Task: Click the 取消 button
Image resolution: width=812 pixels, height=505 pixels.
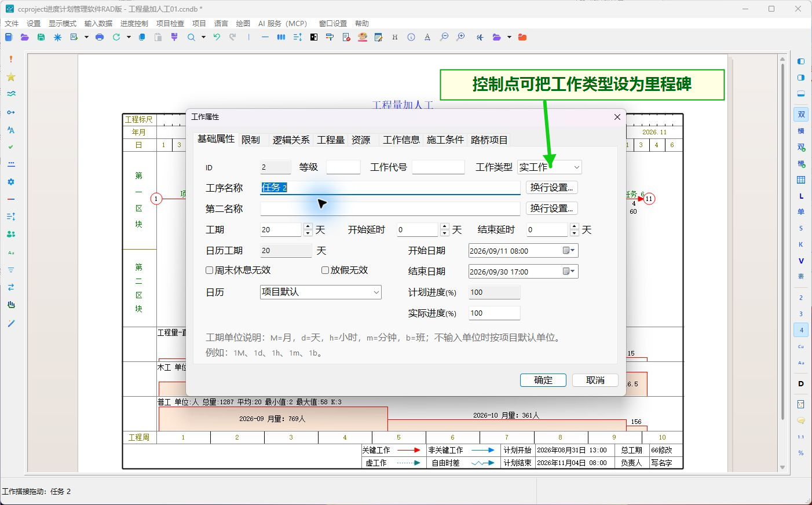Action: [x=595, y=380]
